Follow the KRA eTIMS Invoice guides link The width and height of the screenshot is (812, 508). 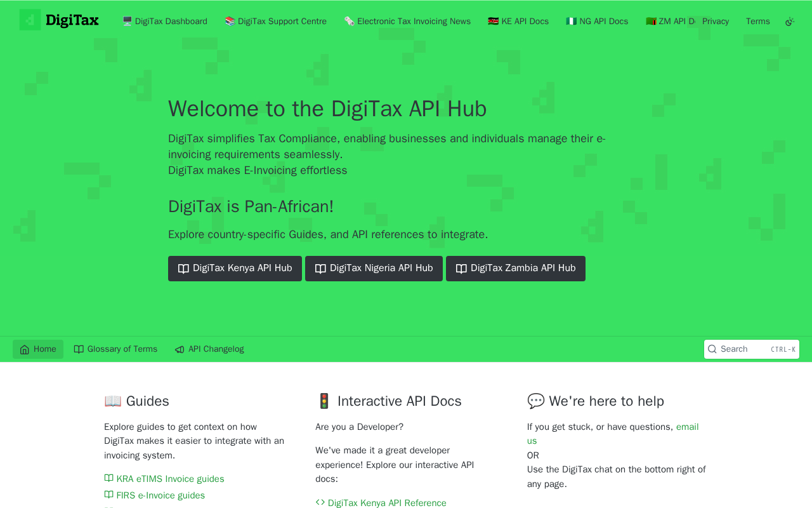[164, 479]
